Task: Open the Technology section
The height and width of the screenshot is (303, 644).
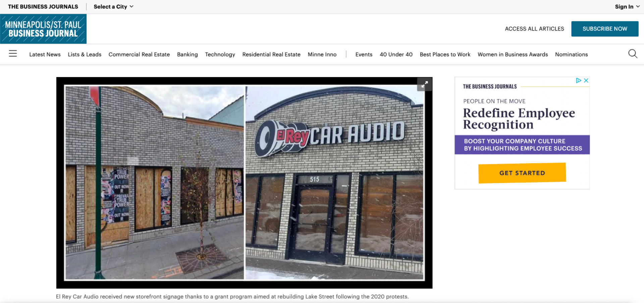Action: (220, 54)
